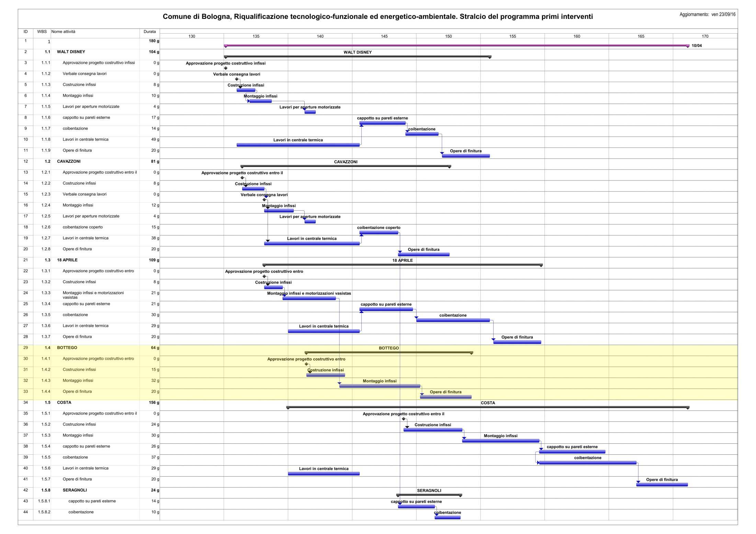Select the coibentazione coperto task name
Viewport: 756px width, 534px height.
click(x=82, y=227)
